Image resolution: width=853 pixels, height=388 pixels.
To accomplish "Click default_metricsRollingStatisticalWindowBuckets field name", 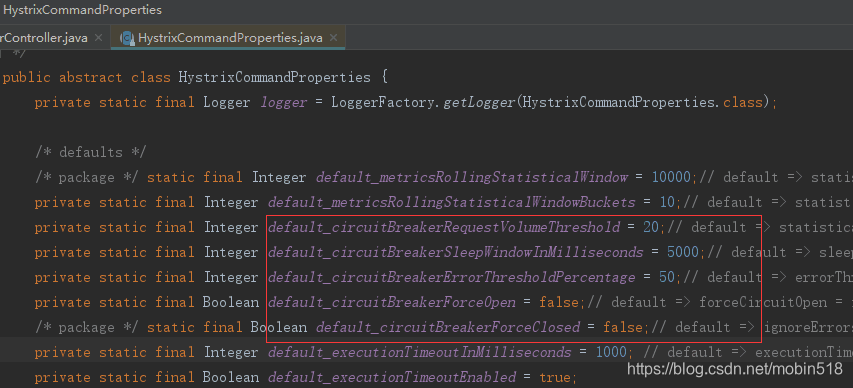I will pyautogui.click(x=452, y=202).
